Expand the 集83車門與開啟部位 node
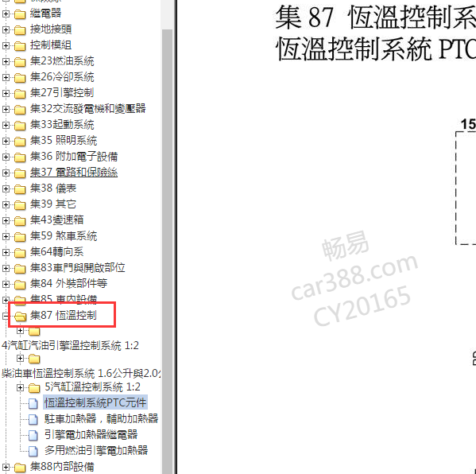Image resolution: width=476 pixels, height=474 pixels. pos(6,268)
